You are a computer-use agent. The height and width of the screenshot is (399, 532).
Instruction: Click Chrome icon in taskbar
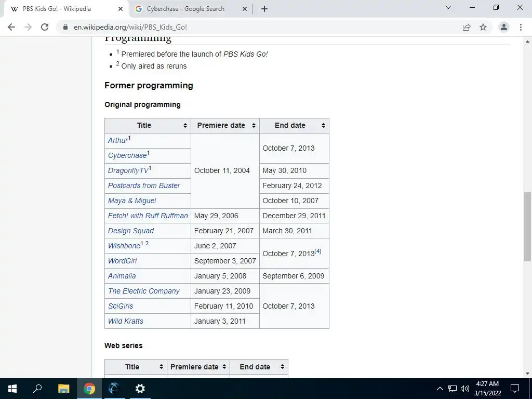click(89, 389)
